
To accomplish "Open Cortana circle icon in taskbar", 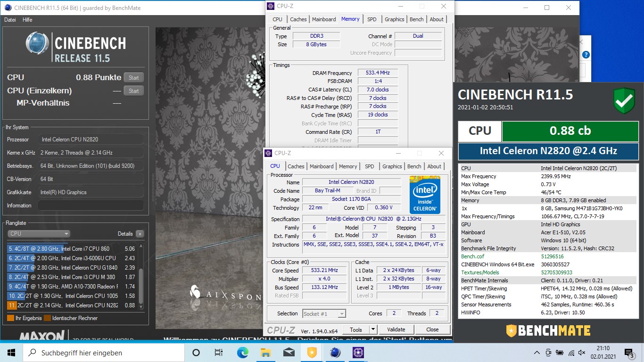I will [x=196, y=352].
